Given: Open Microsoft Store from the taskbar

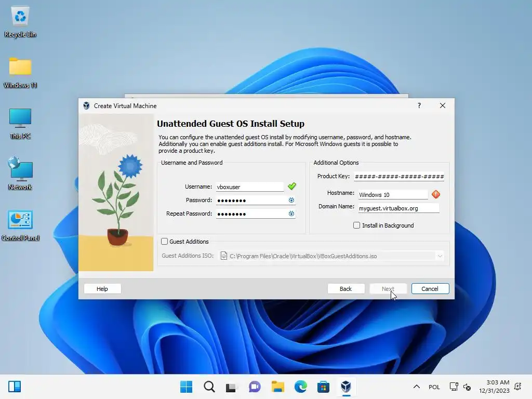Looking at the screenshot, I should 323,387.
